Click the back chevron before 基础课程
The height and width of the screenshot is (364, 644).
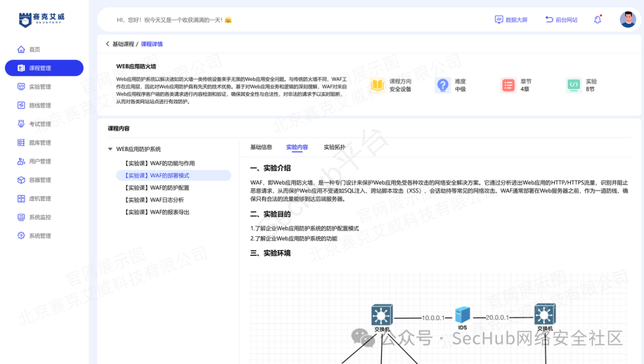click(x=107, y=44)
